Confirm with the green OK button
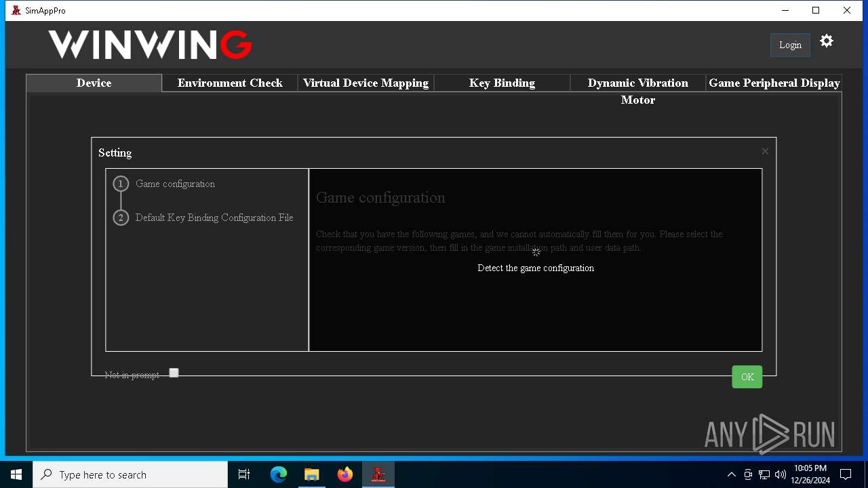Image resolution: width=868 pixels, height=488 pixels. pyautogui.click(x=747, y=377)
